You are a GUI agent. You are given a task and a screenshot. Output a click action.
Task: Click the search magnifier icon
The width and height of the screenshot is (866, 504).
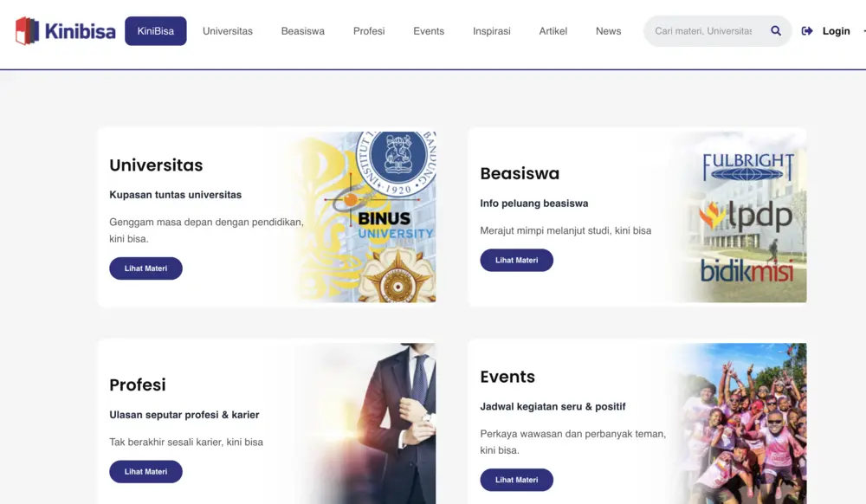pos(776,31)
